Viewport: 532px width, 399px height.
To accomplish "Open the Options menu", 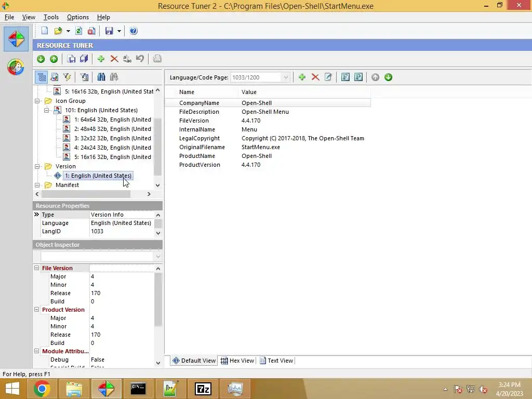I will 78,17.
